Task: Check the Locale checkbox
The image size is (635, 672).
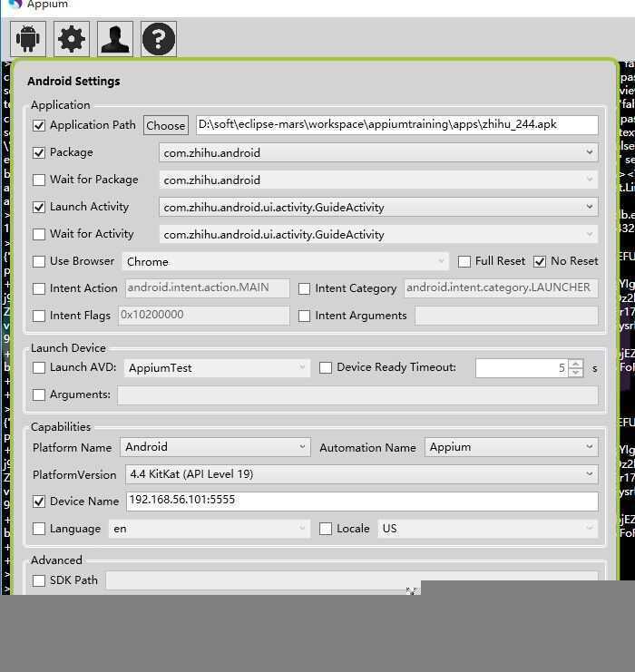Action: [x=326, y=529]
